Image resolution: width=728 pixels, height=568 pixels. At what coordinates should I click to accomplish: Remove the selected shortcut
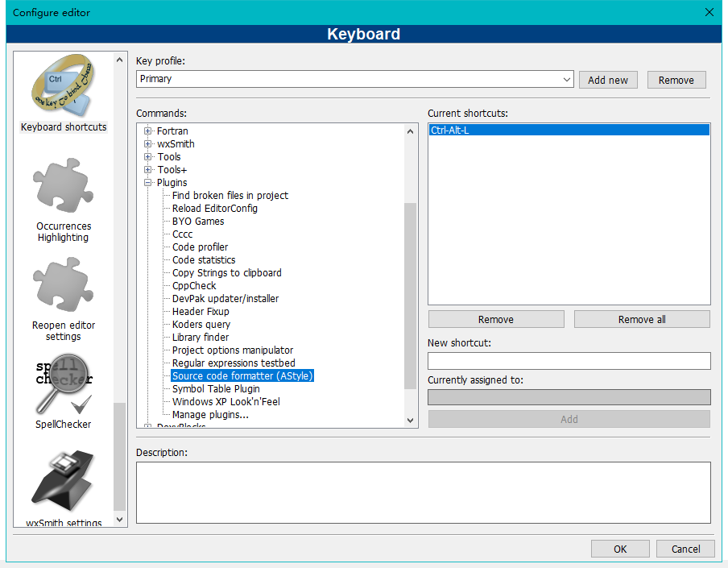pyautogui.click(x=495, y=318)
